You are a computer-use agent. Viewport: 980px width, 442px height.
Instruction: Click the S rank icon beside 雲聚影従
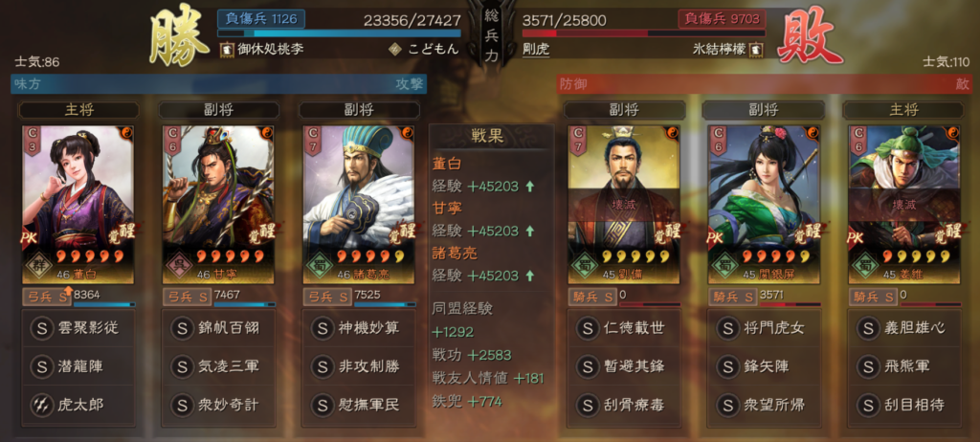coord(41,328)
